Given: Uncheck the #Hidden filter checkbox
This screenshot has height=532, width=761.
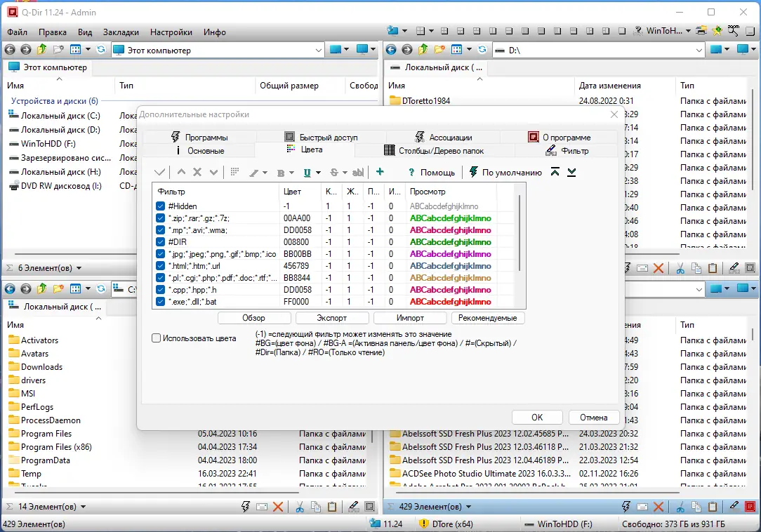Looking at the screenshot, I should (x=160, y=206).
